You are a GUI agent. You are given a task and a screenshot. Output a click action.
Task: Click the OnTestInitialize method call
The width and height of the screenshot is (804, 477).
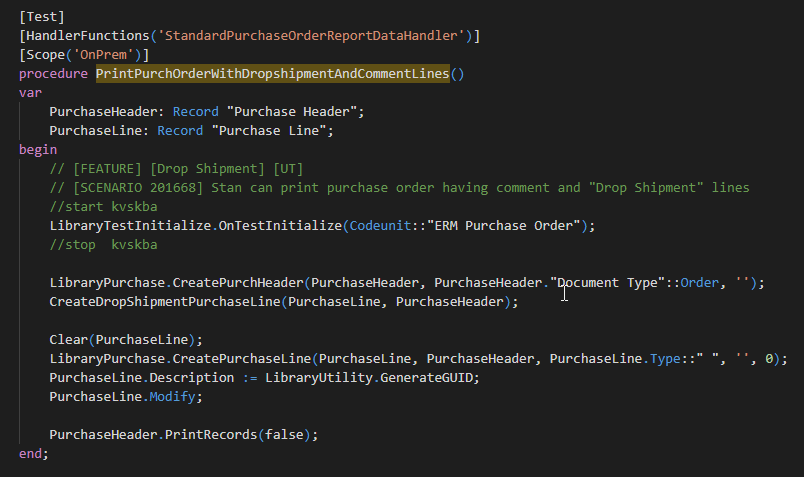click(x=280, y=226)
